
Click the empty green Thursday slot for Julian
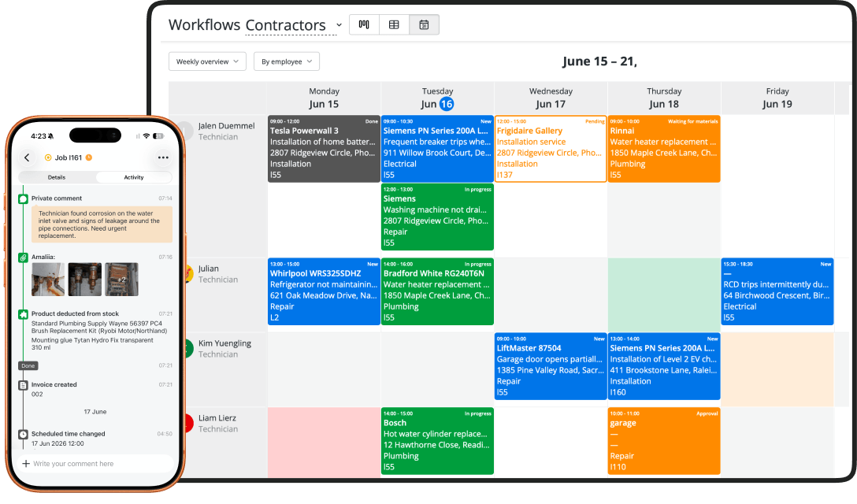point(664,295)
